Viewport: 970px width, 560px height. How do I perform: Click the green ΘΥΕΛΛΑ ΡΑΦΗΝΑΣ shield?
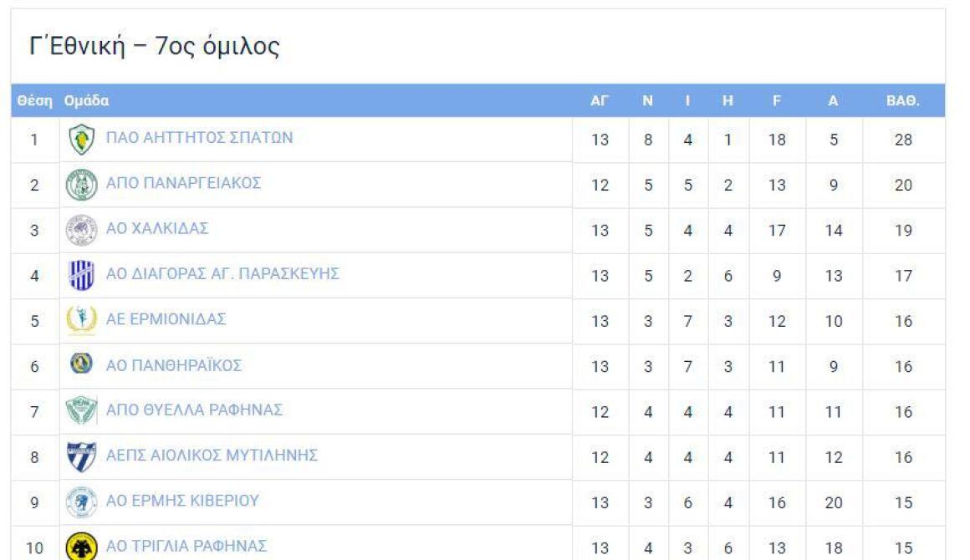coord(82,411)
